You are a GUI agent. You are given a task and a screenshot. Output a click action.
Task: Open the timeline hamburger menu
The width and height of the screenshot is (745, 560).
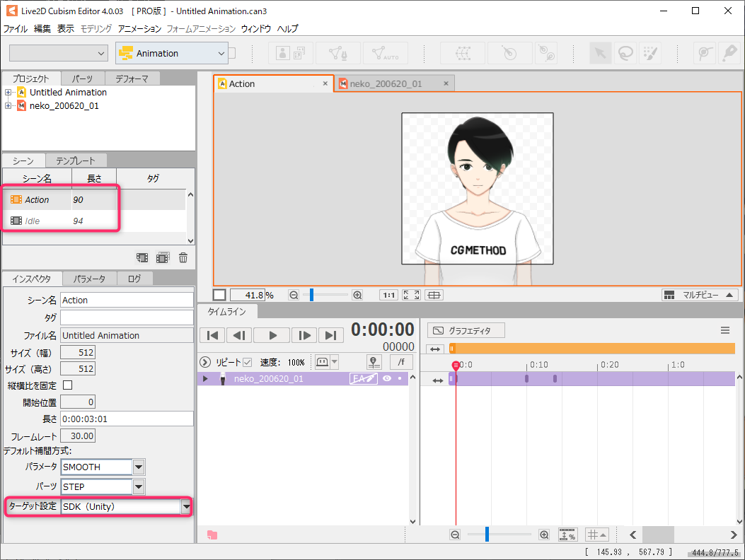tap(725, 330)
